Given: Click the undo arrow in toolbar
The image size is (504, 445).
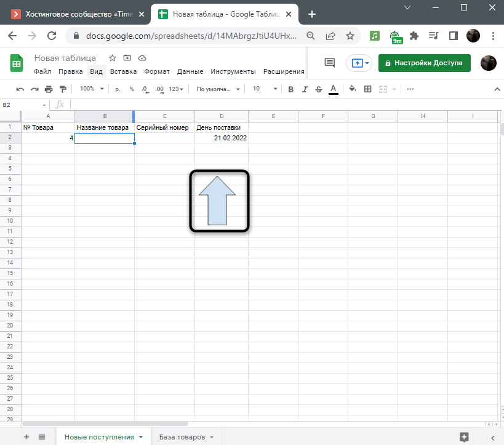Looking at the screenshot, I should pos(20,89).
